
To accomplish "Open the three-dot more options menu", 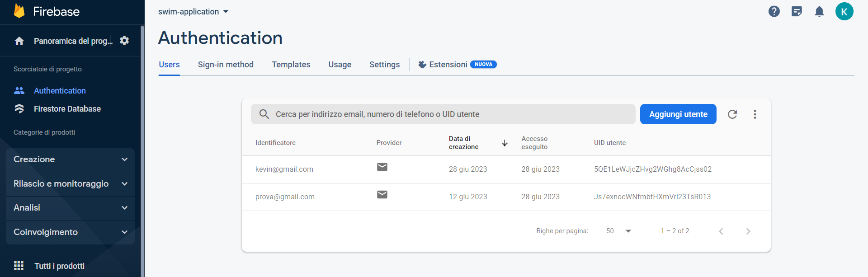I will (x=755, y=114).
